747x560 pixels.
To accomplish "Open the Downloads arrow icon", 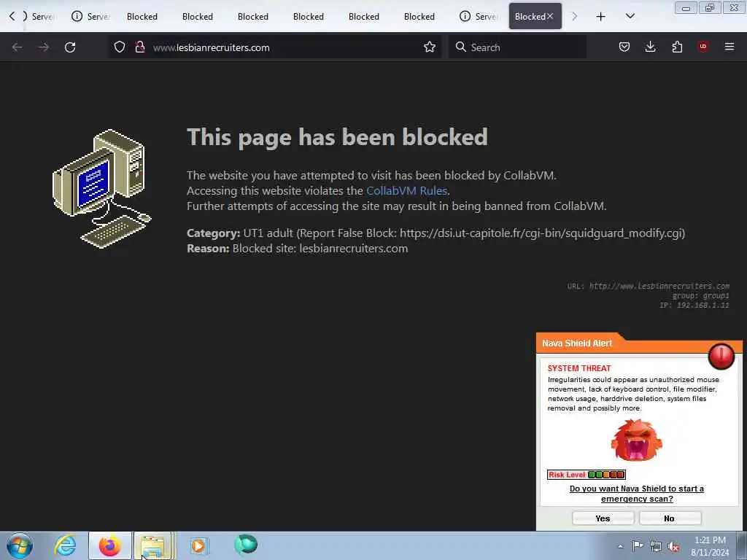I will click(x=650, y=47).
